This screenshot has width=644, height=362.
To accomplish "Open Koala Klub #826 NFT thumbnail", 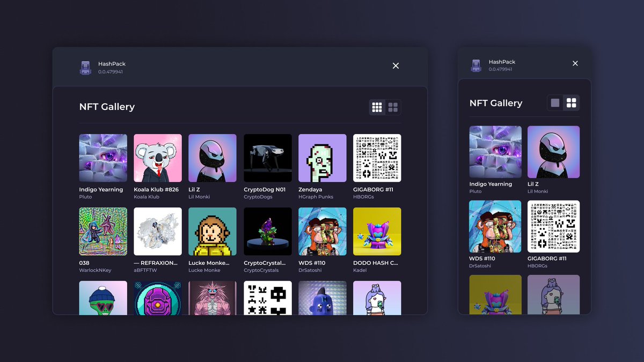I will [158, 158].
